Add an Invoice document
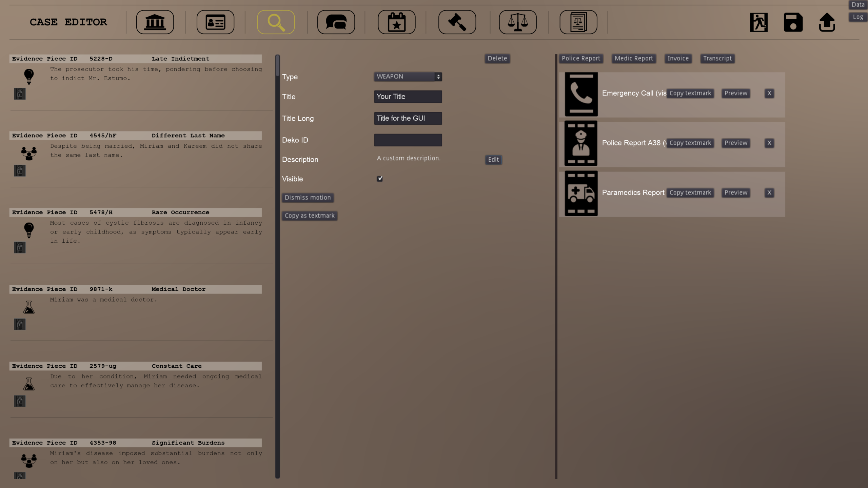This screenshot has height=488, width=868. pos(678,58)
